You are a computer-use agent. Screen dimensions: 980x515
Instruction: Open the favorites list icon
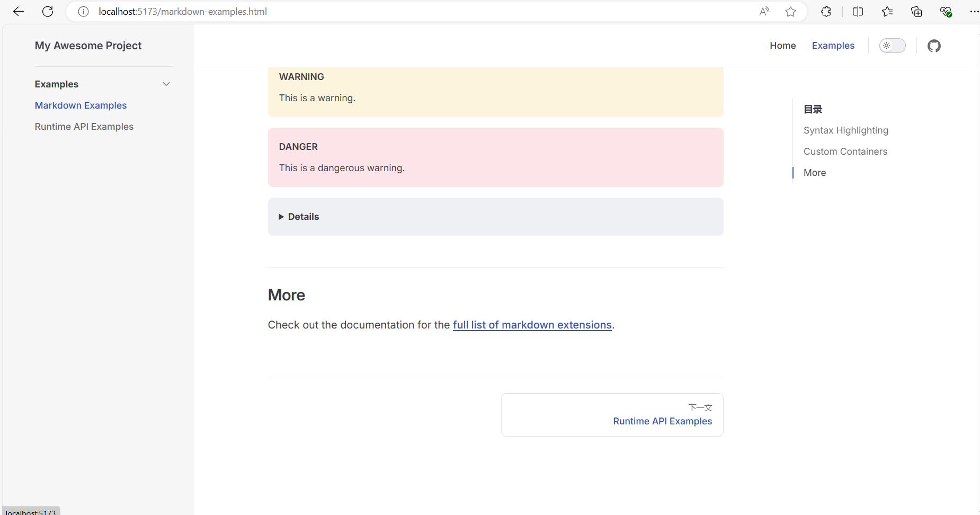(887, 12)
